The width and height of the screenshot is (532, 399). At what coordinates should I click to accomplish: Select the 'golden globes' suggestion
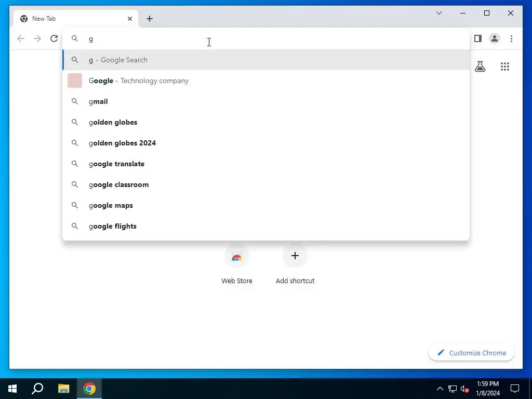pos(266,122)
